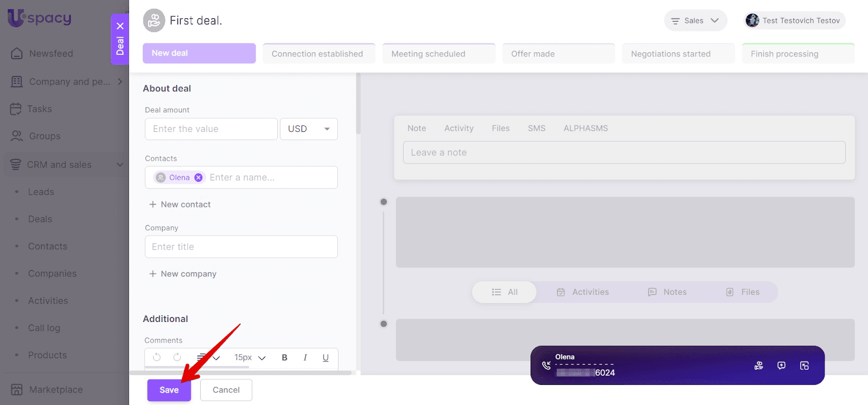Viewport: 868px width, 405px height.
Task: Undo in the comments editor
Action: (x=157, y=357)
